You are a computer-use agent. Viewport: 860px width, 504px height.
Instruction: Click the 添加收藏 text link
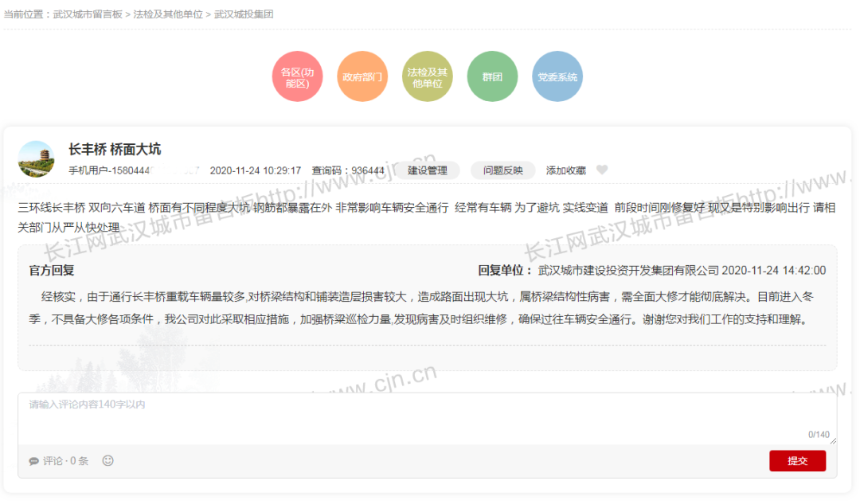tap(565, 170)
